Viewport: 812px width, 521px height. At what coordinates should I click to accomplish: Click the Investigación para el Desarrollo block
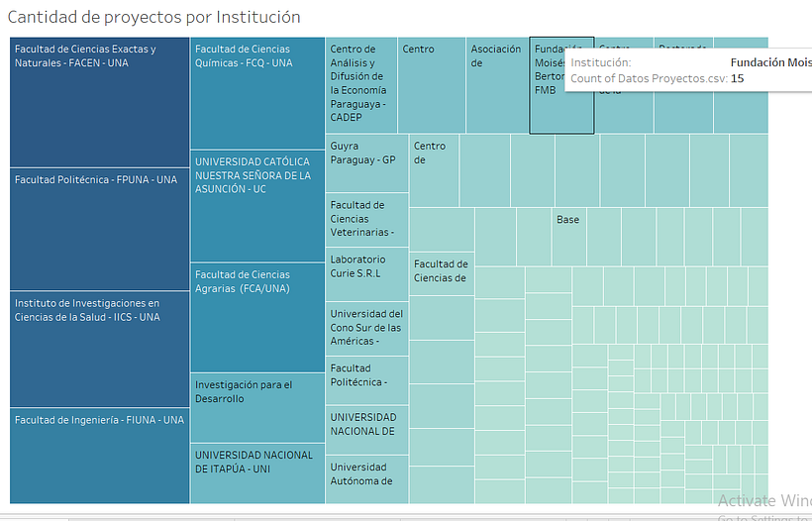click(257, 408)
